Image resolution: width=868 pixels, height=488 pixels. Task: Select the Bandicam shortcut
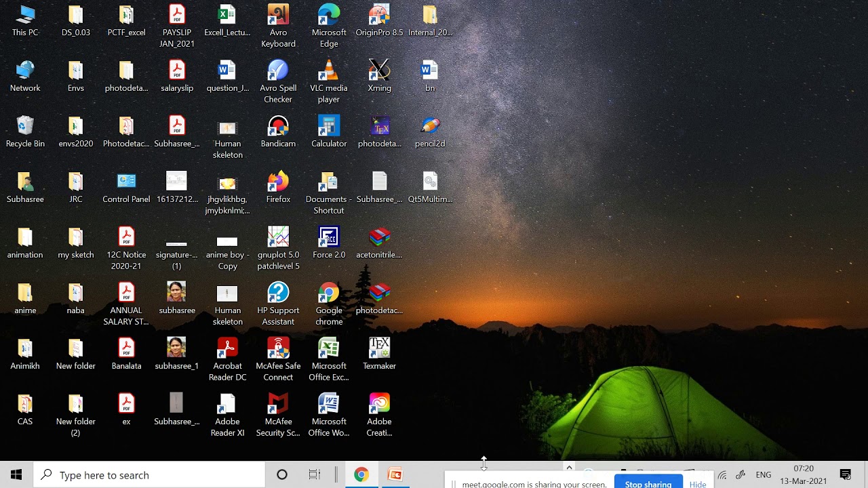(278, 132)
